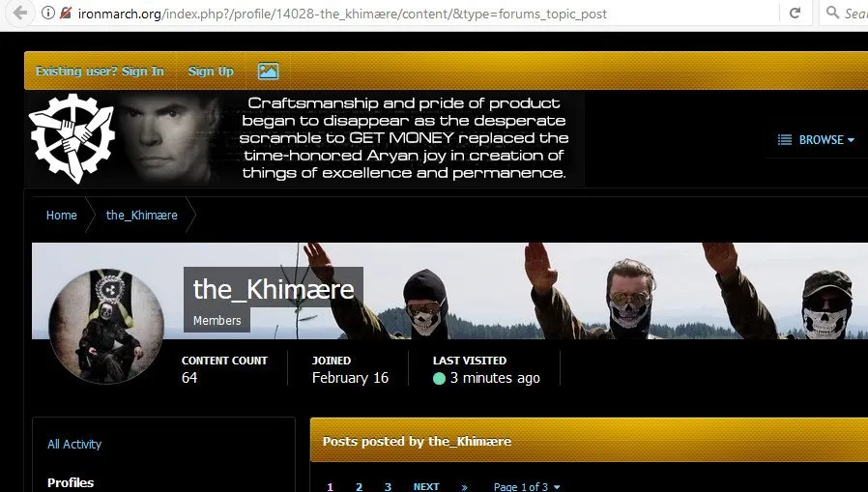Screen dimensions: 868x492
Task: Open the site information icon in address bar
Action: pyautogui.click(x=48, y=13)
